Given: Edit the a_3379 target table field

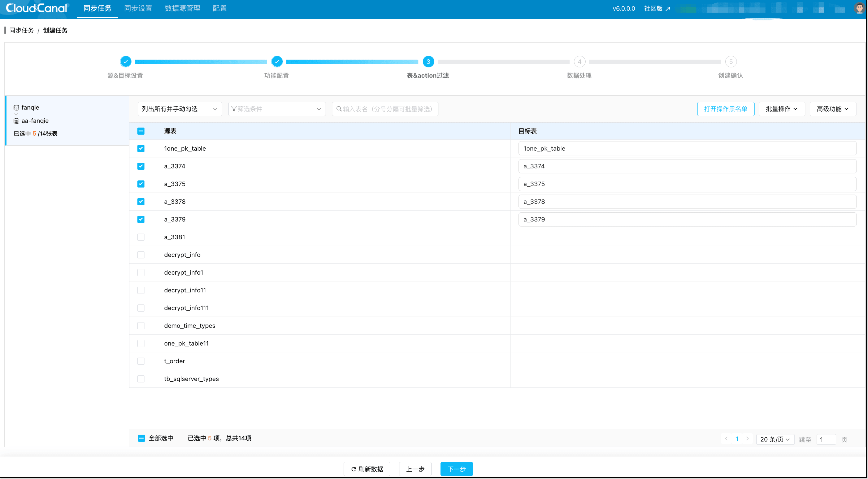Looking at the screenshot, I should point(687,219).
